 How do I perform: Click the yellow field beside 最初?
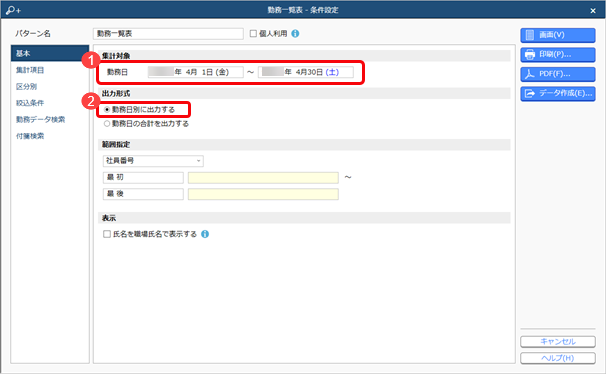[x=263, y=178]
